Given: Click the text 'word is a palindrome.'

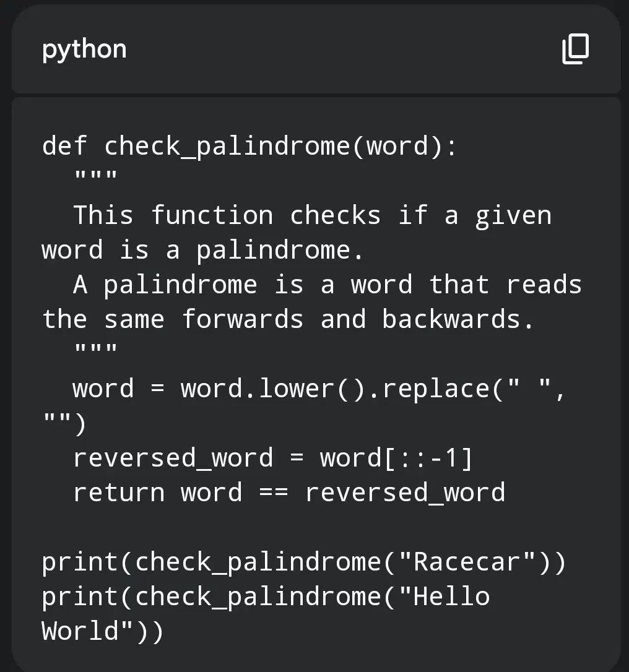Looking at the screenshot, I should (203, 250).
